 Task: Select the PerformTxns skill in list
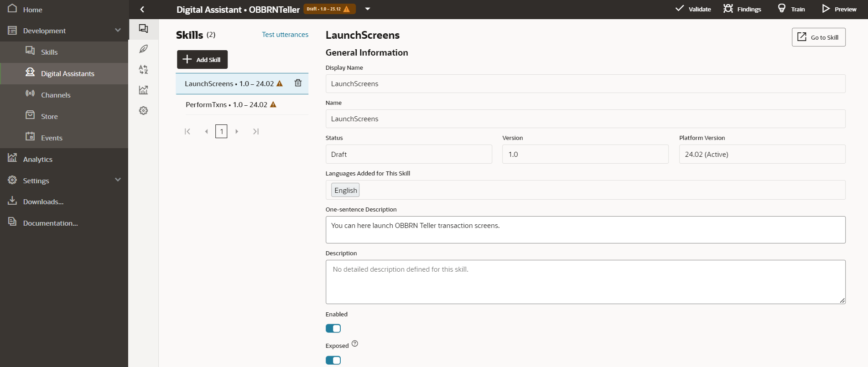(x=227, y=105)
